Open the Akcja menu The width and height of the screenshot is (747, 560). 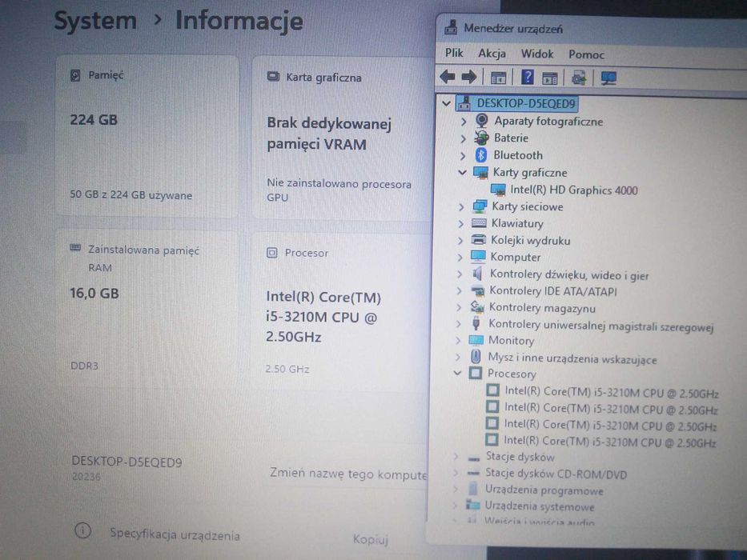[492, 54]
